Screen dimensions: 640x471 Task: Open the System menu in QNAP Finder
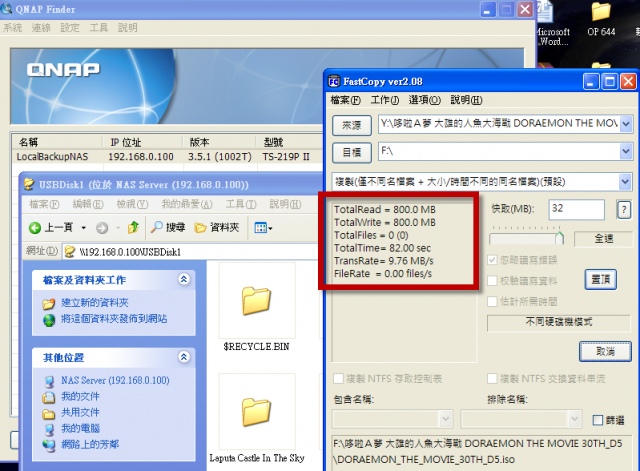pyautogui.click(x=12, y=28)
